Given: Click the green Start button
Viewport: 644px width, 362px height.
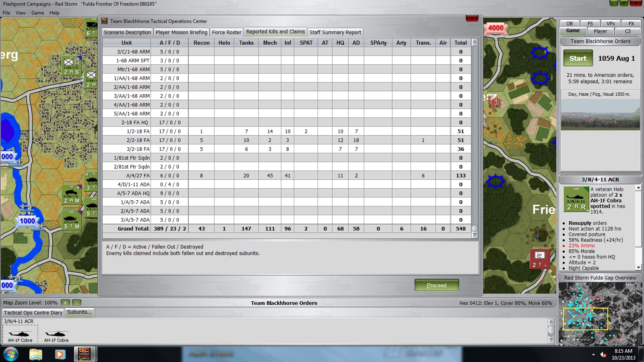Looking at the screenshot, I should [578, 58].
